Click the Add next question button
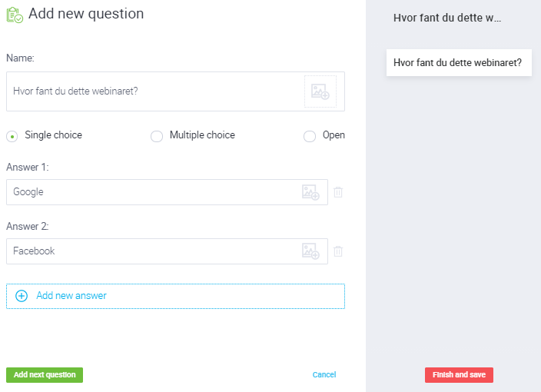 tap(45, 375)
